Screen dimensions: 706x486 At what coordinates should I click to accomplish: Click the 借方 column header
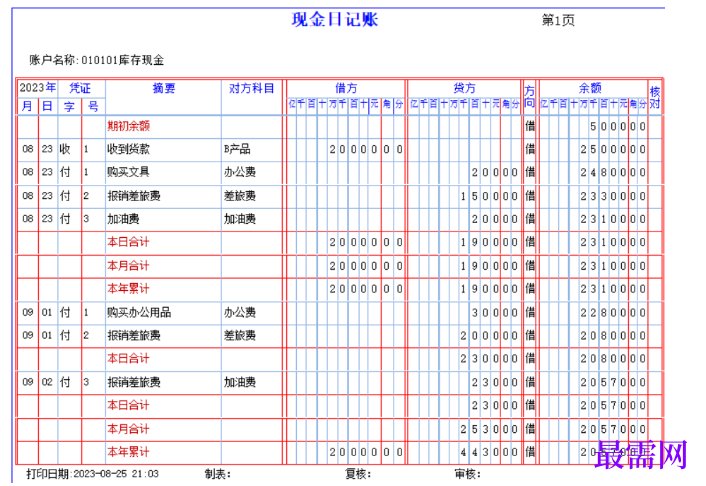point(346,88)
